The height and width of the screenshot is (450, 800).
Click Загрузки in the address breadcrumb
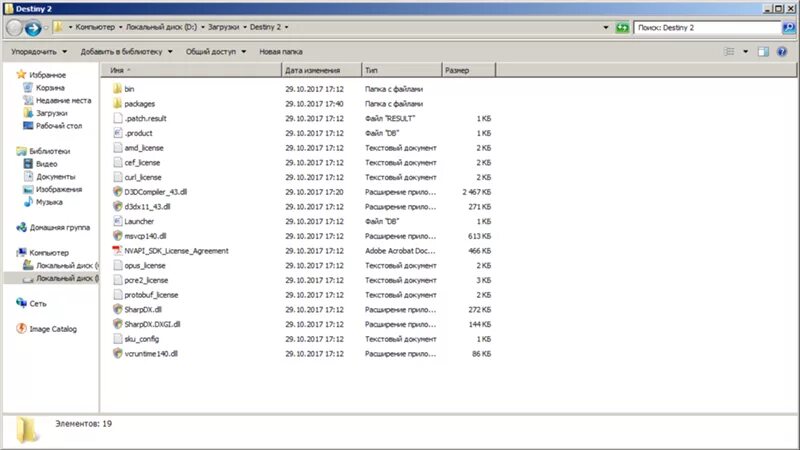point(223,27)
